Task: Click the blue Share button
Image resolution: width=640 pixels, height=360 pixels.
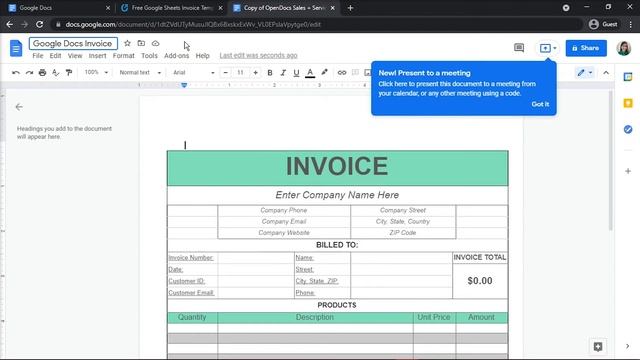Action: (586, 48)
